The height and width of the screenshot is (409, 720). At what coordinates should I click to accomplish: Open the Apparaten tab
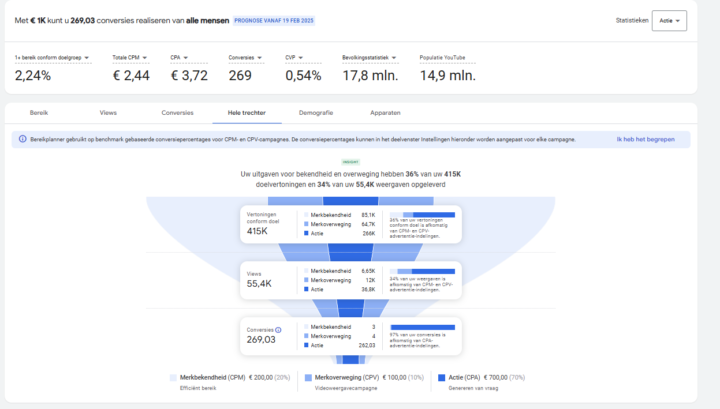point(385,113)
